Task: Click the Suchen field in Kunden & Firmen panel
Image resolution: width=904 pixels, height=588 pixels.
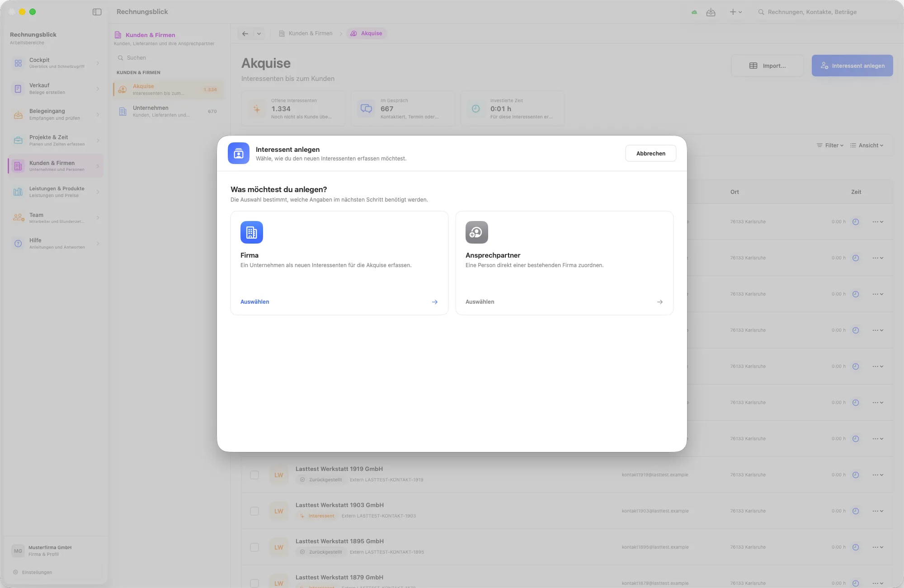Action: (168, 58)
